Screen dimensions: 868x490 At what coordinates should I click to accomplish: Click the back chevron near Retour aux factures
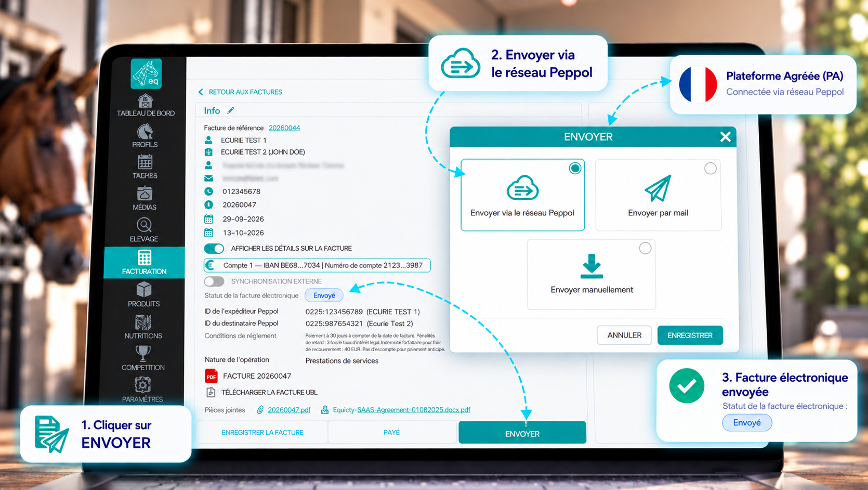click(201, 92)
